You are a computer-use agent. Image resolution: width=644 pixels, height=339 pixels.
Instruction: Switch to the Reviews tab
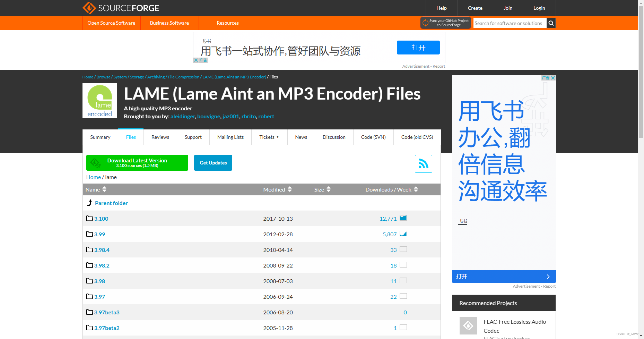[160, 137]
